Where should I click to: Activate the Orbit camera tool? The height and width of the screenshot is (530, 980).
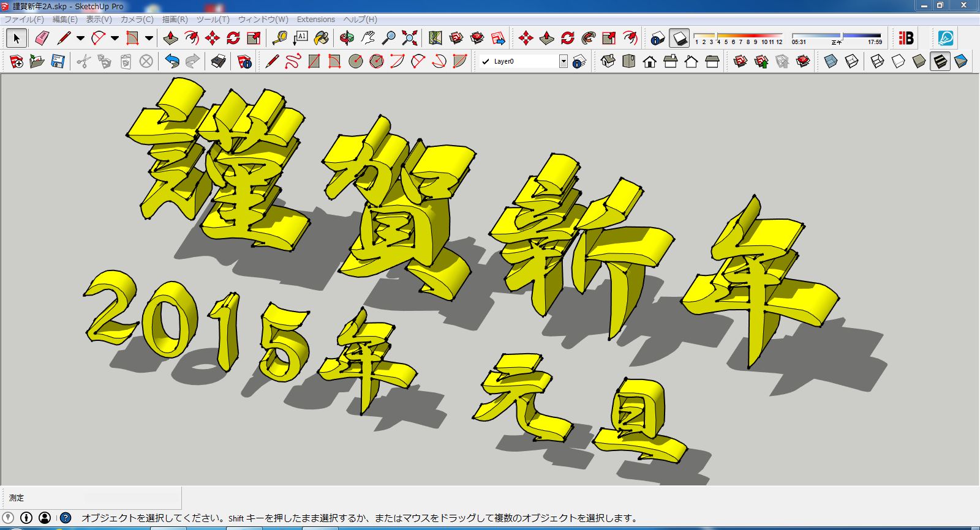click(x=347, y=39)
